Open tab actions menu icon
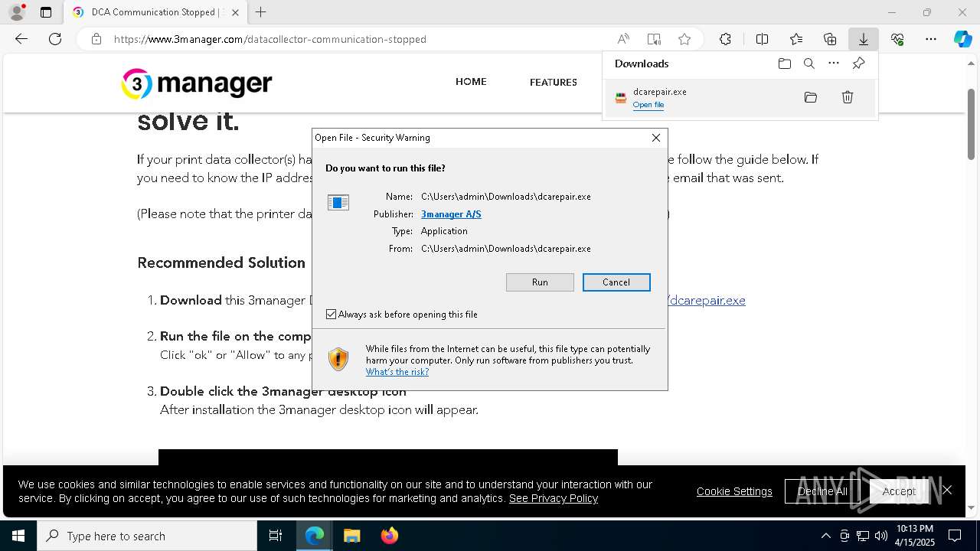Viewport: 980px width, 551px height. [x=46, y=12]
